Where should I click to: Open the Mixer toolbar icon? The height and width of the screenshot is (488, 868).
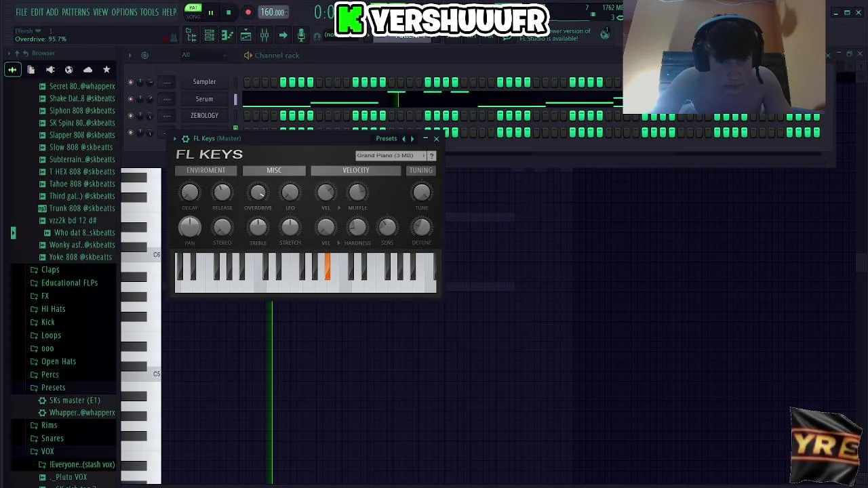point(264,35)
